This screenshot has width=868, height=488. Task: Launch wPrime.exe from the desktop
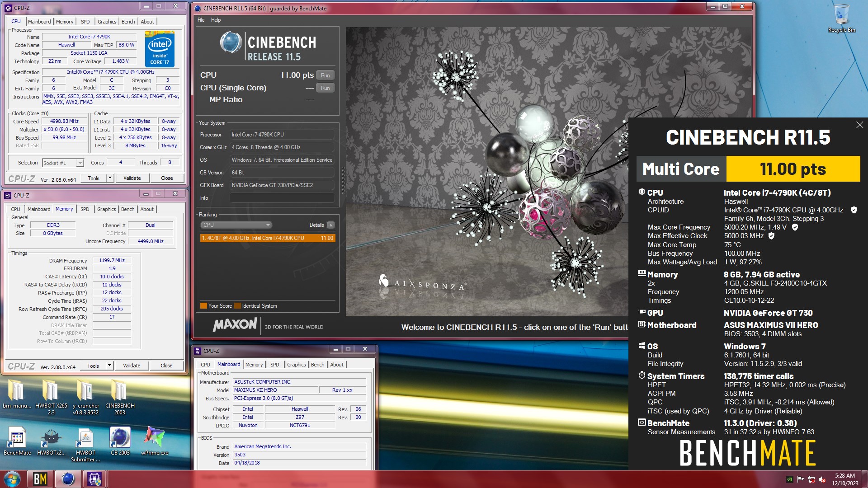(155, 441)
